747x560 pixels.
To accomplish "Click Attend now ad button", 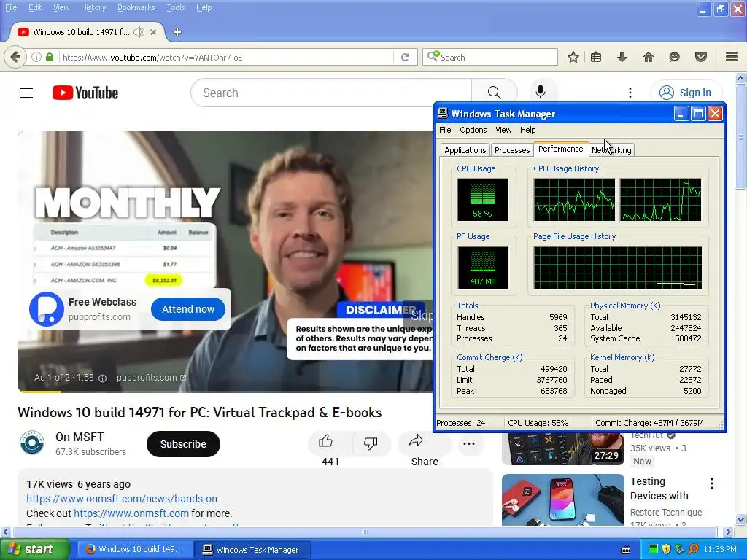I will tap(188, 309).
